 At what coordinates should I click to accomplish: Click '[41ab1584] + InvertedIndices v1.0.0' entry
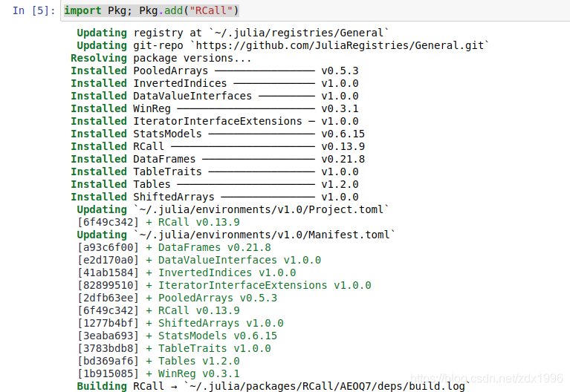(x=187, y=272)
